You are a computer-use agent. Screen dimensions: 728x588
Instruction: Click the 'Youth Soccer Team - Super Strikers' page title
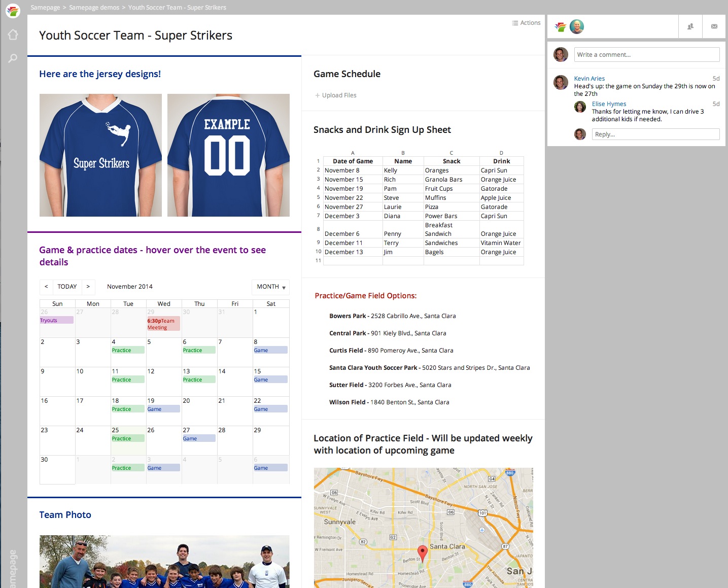coord(135,36)
